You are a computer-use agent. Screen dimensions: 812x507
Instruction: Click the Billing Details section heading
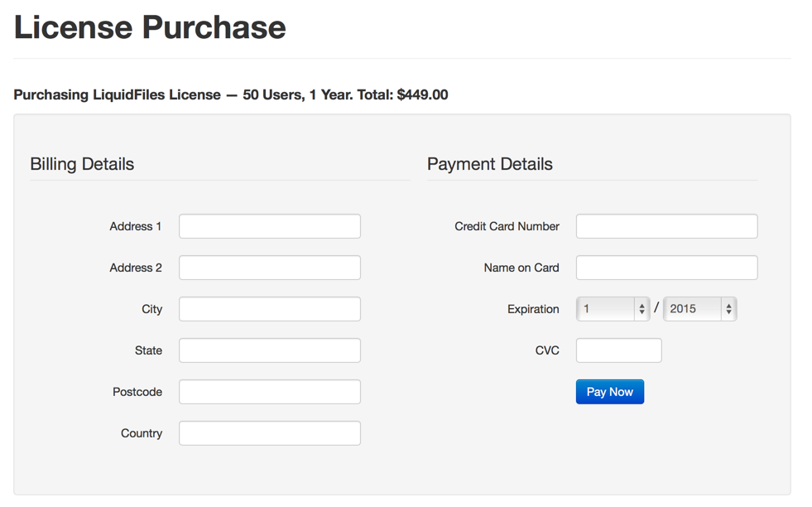81,164
